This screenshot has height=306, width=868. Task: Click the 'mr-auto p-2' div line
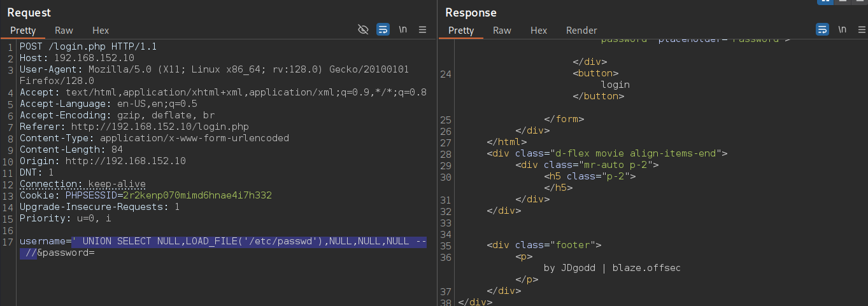pyautogui.click(x=587, y=165)
